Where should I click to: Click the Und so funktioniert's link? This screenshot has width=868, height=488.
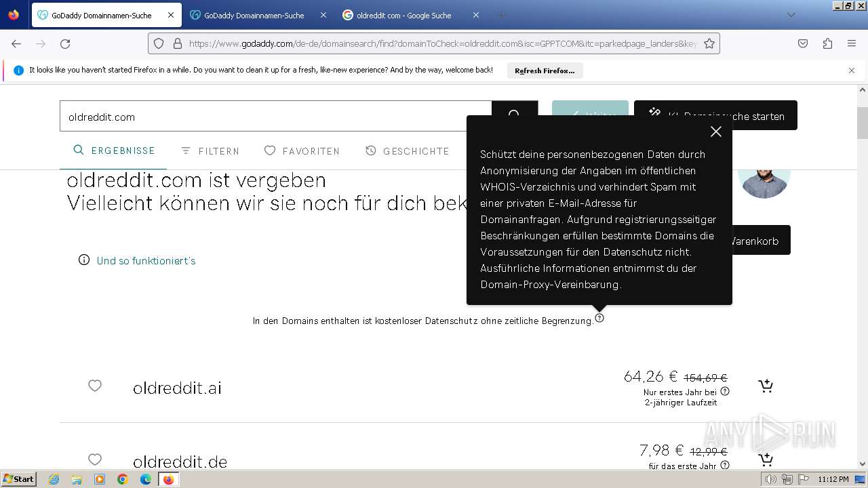point(146,260)
